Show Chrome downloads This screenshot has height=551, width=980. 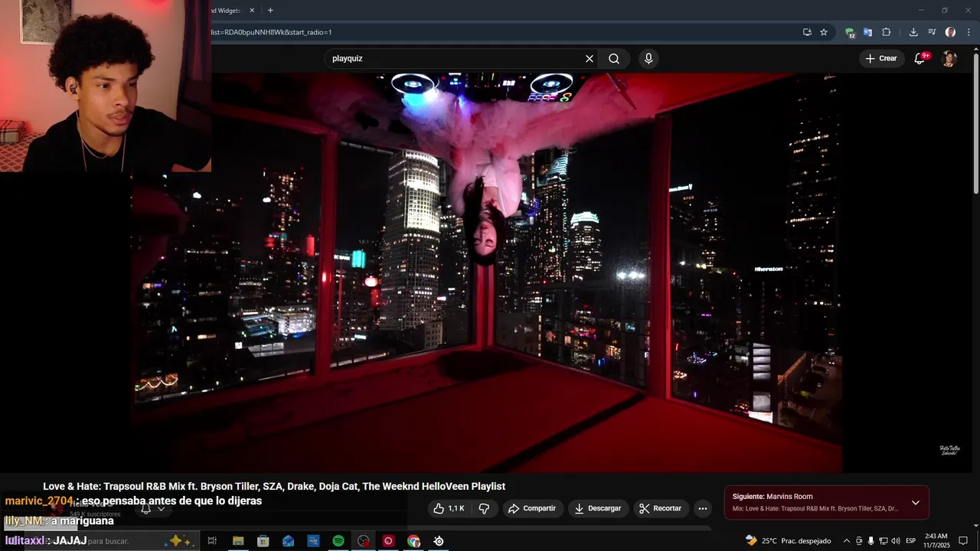point(913,32)
